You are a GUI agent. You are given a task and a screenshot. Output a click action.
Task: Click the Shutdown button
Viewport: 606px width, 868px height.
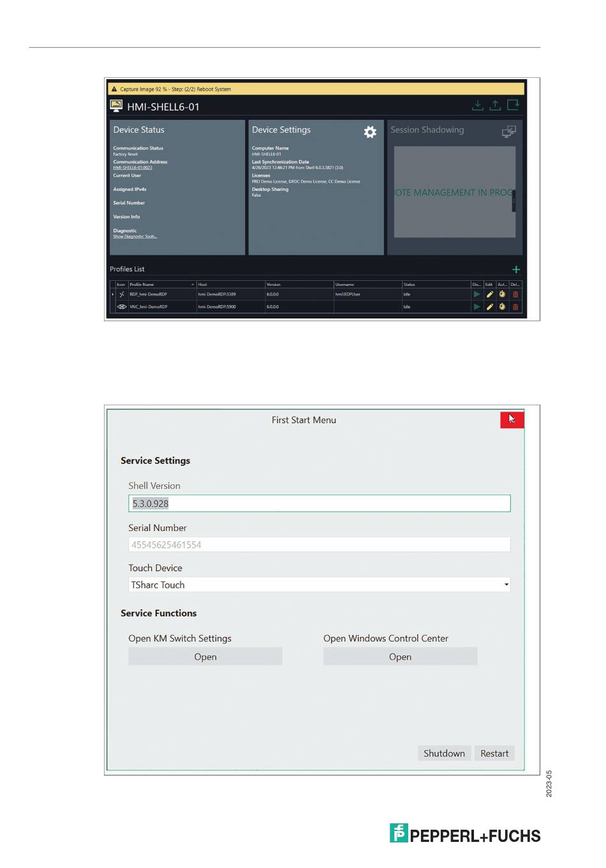[x=445, y=753]
